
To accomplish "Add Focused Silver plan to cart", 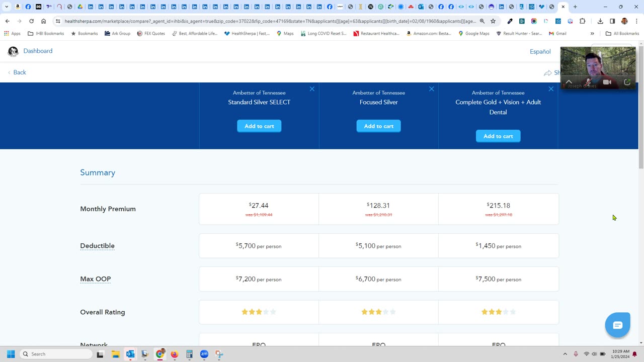I will coord(378,126).
